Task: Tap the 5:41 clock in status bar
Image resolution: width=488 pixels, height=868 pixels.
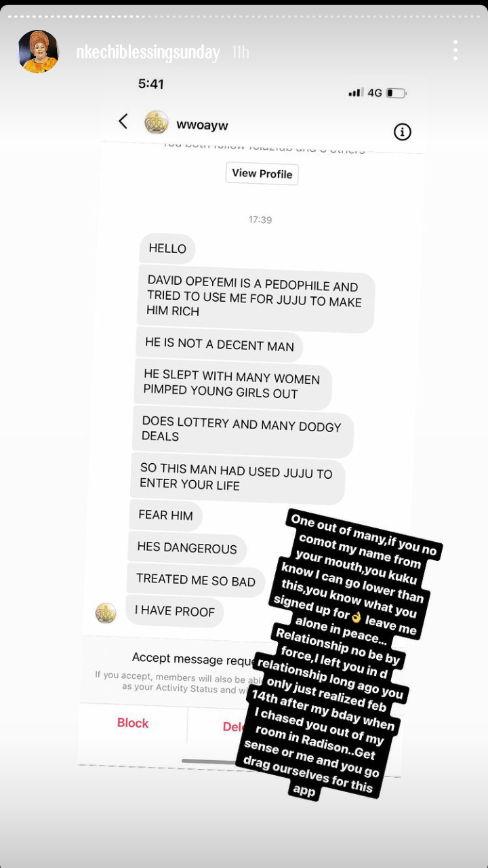Action: 151,84
